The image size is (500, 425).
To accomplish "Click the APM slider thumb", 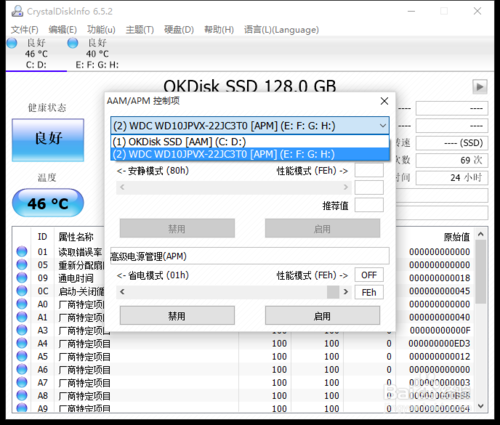I will pyautogui.click(x=333, y=292).
